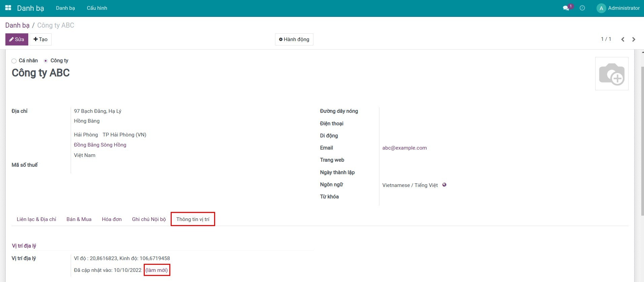
Task: Switch to the Thông tin vị trí tab
Action: tap(193, 219)
